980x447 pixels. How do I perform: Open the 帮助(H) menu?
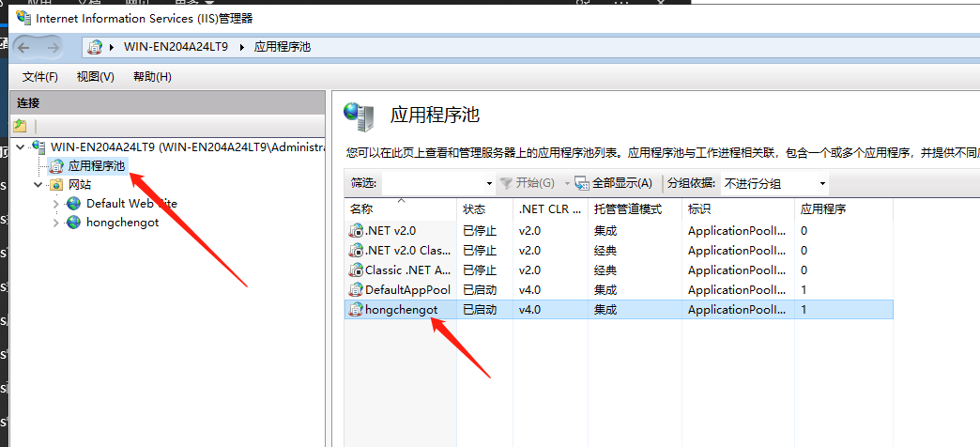point(152,77)
